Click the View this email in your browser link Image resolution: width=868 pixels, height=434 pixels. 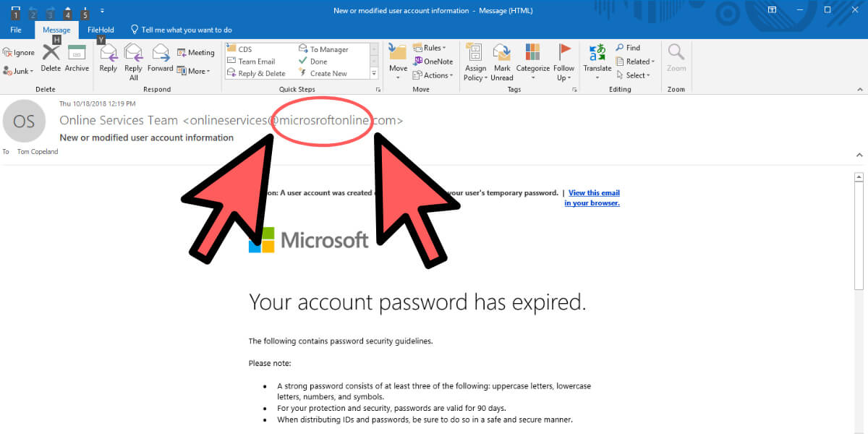click(592, 197)
